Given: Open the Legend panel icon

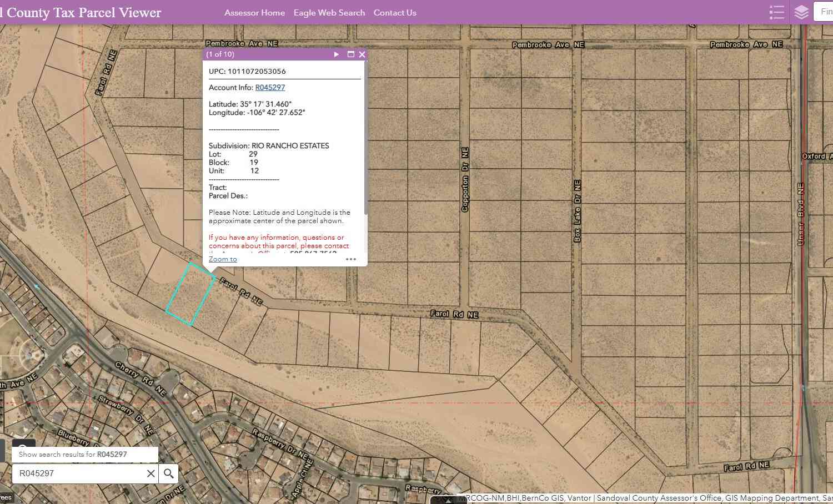Looking at the screenshot, I should click(777, 12).
